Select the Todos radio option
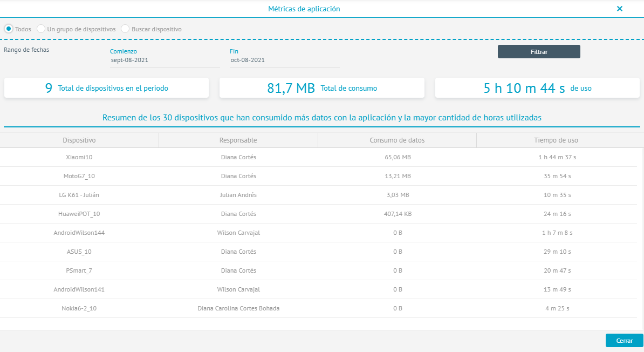 pyautogui.click(x=8, y=29)
